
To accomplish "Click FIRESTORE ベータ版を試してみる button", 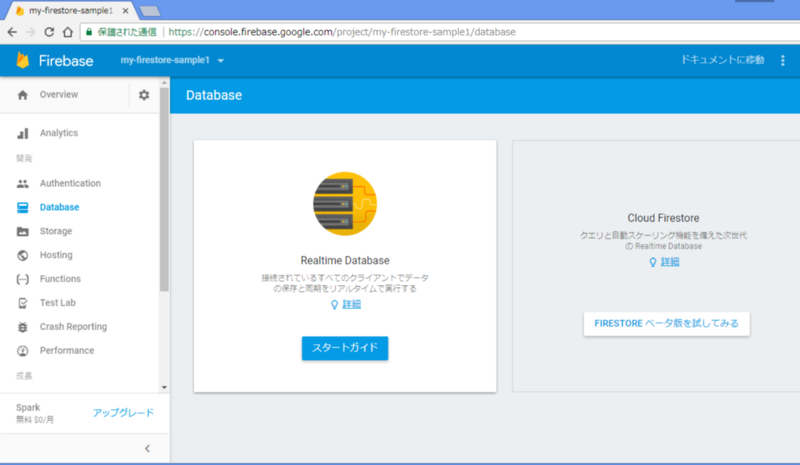I will tap(666, 324).
